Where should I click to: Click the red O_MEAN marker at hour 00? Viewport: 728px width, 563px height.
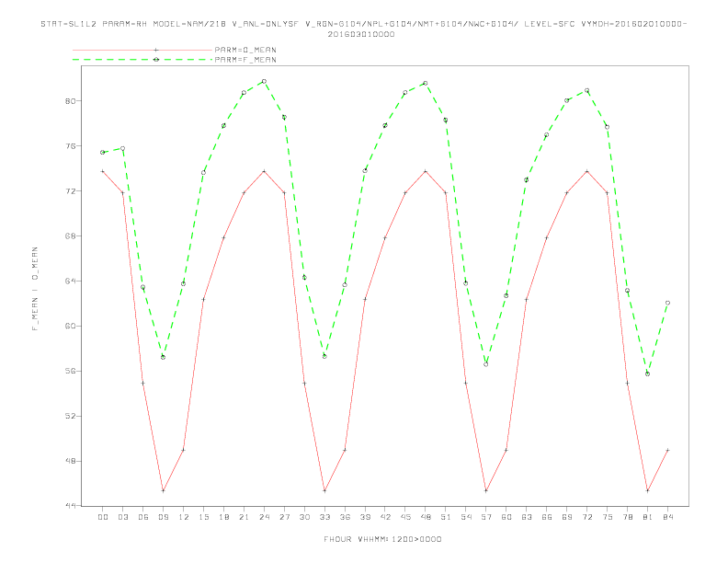pyautogui.click(x=103, y=171)
